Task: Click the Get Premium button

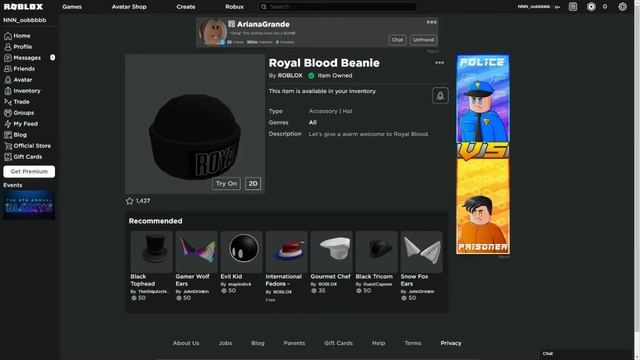Action: [x=29, y=171]
